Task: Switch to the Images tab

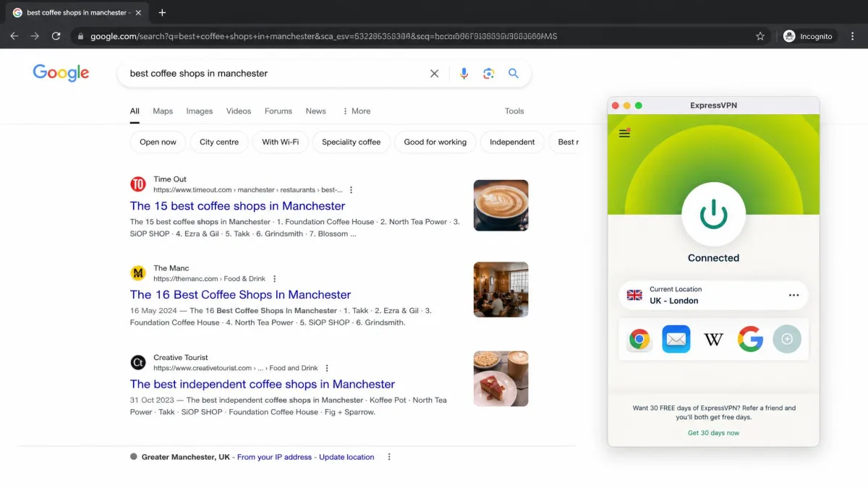Action: click(200, 111)
